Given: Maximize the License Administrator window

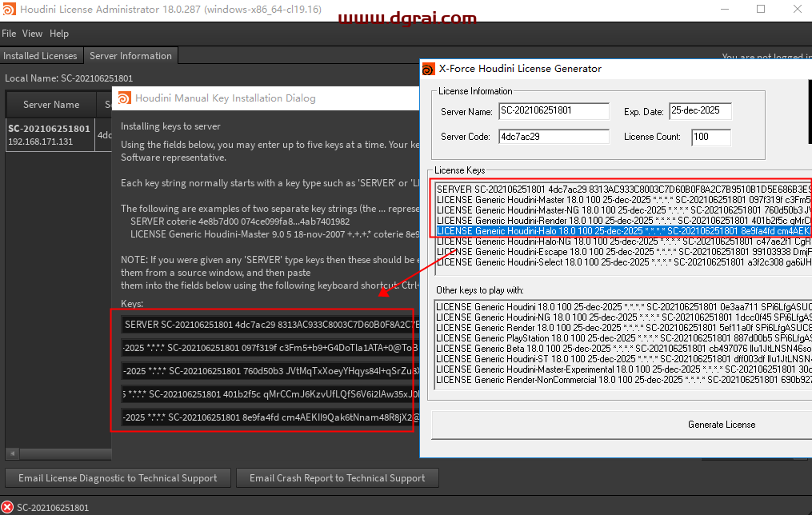Looking at the screenshot, I should point(761,10).
